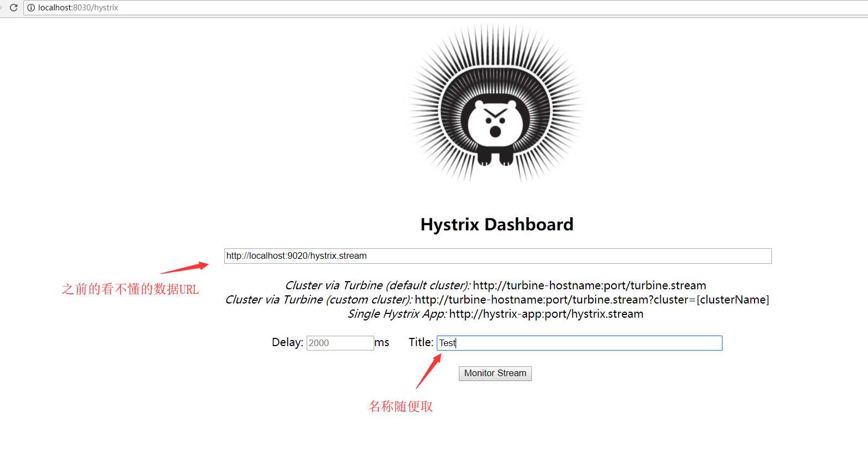Click the browser reload icon
The height and width of the screenshot is (470, 868).
click(x=14, y=8)
